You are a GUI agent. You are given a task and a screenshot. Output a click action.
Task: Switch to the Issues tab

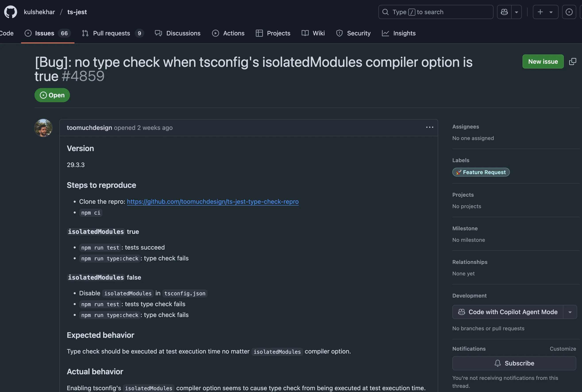48,33
